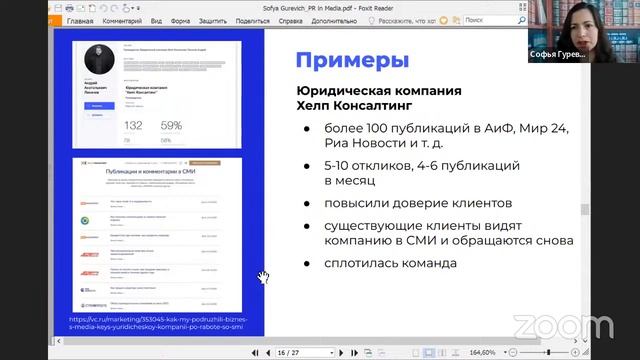
Task: Click the text '5-10 откликов, 4-6 публикаций'
Action: 422,166
